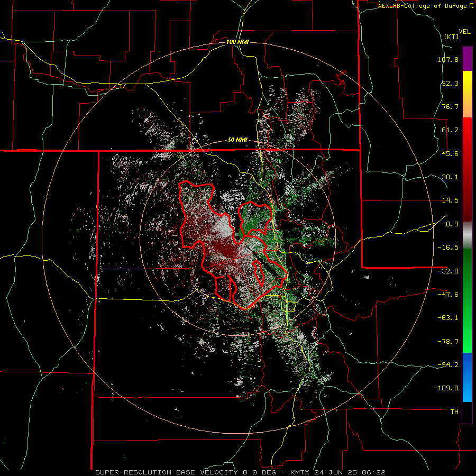
Task: Click the [KT] units label
Action: [452, 36]
